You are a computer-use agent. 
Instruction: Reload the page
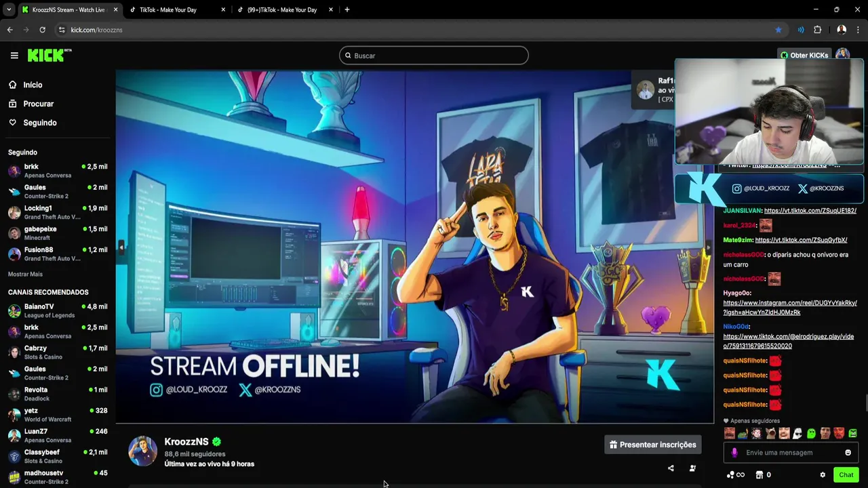[x=42, y=30]
